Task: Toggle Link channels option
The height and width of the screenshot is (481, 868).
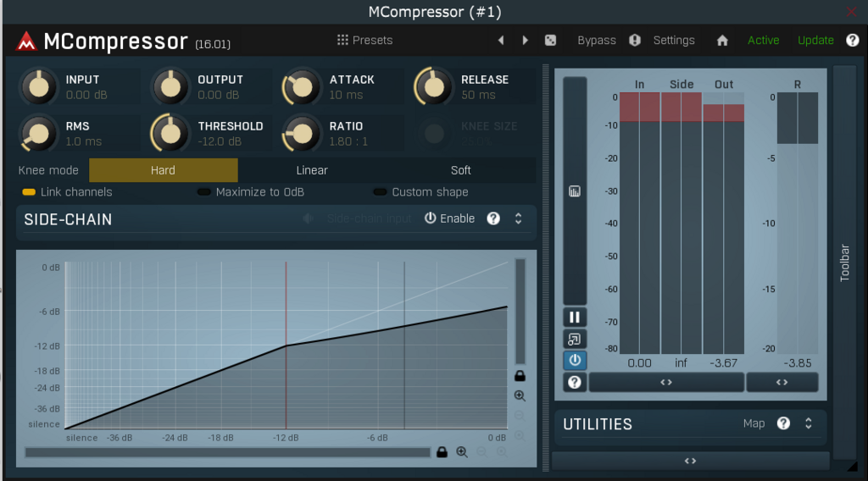Action: tap(67, 192)
